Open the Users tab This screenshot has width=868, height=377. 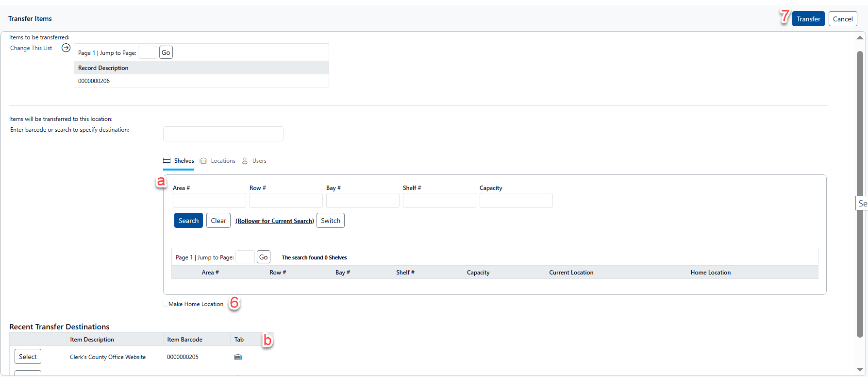pos(259,161)
